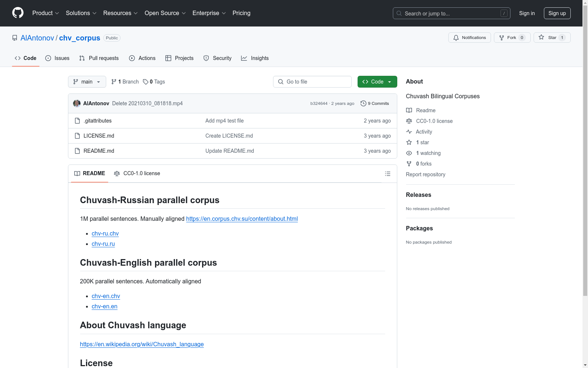Click the repository icon beside AlAntonov
This screenshot has width=588, height=368.
pos(15,38)
